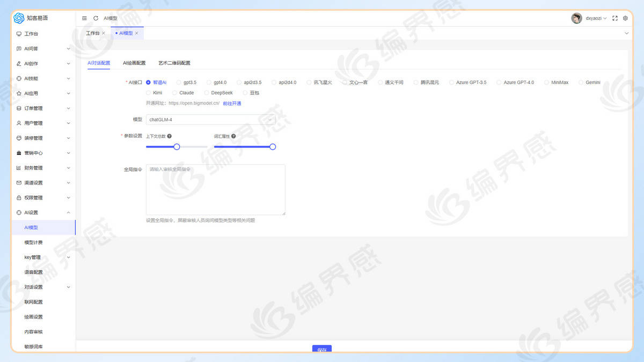Viewport: 644px width, 362px height.
Task: Close the 工作台 tab with its X
Action: coord(104,33)
